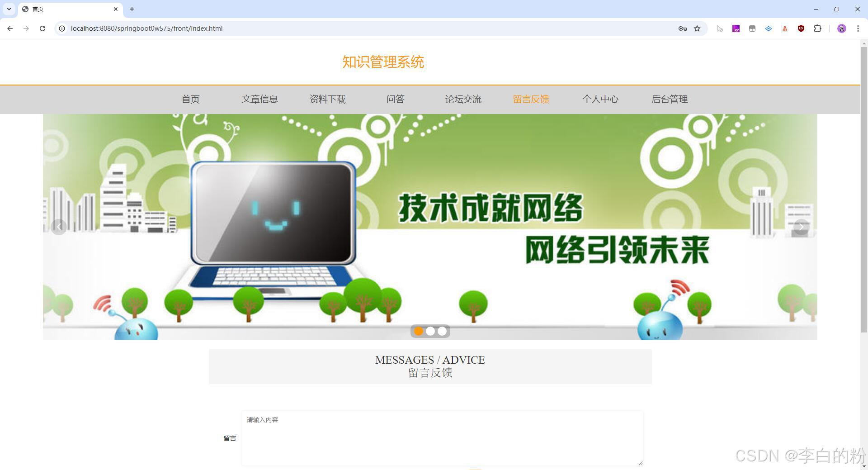
Task: Select the 首页 browser tab
Action: 70,9
